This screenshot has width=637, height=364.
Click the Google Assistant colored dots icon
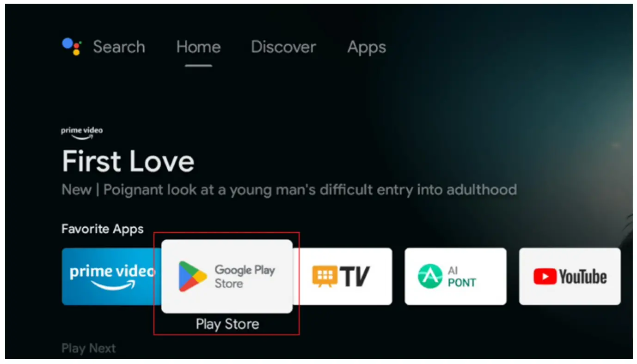(72, 47)
